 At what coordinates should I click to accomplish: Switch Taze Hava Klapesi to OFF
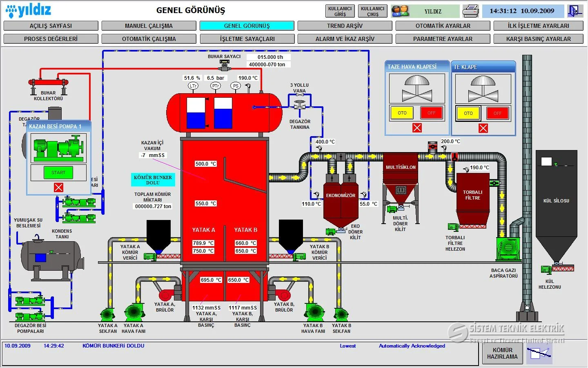432,113
